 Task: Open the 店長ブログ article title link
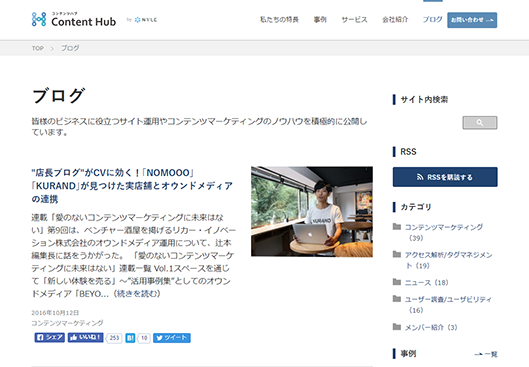point(132,186)
